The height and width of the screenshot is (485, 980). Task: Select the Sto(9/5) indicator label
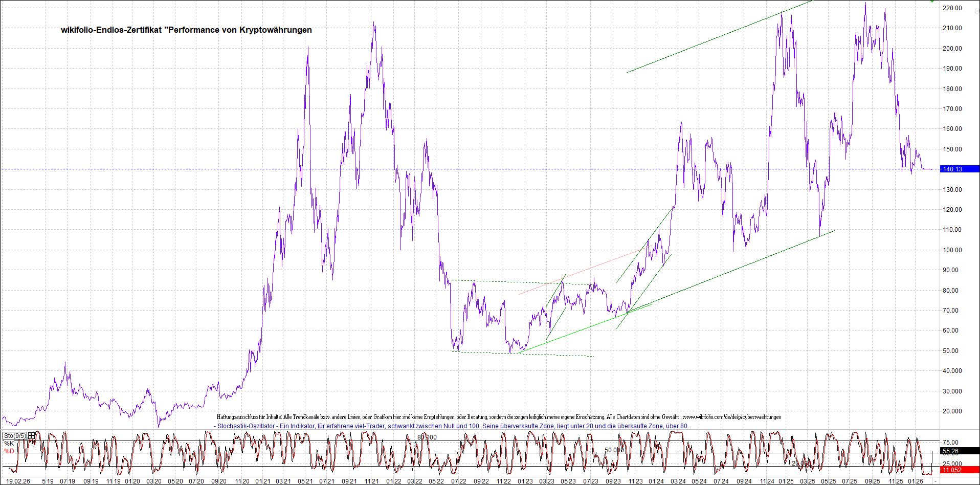pyautogui.click(x=14, y=436)
